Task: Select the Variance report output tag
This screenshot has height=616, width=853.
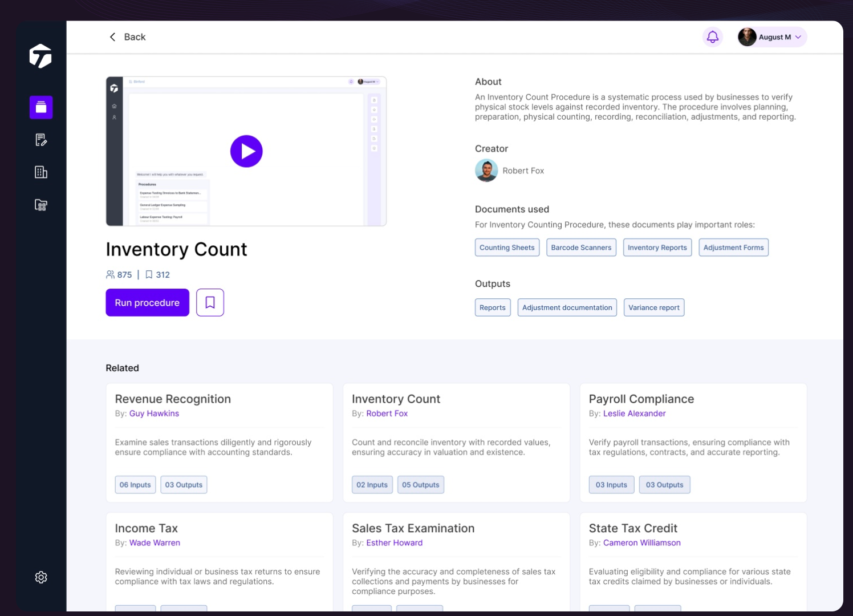Action: (x=654, y=307)
